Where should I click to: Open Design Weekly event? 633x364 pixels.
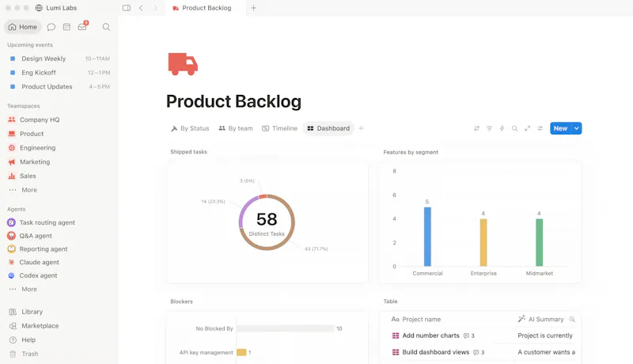point(59,59)
